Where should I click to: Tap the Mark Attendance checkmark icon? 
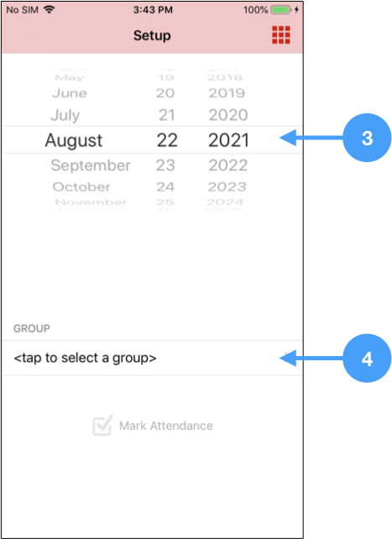point(102,425)
